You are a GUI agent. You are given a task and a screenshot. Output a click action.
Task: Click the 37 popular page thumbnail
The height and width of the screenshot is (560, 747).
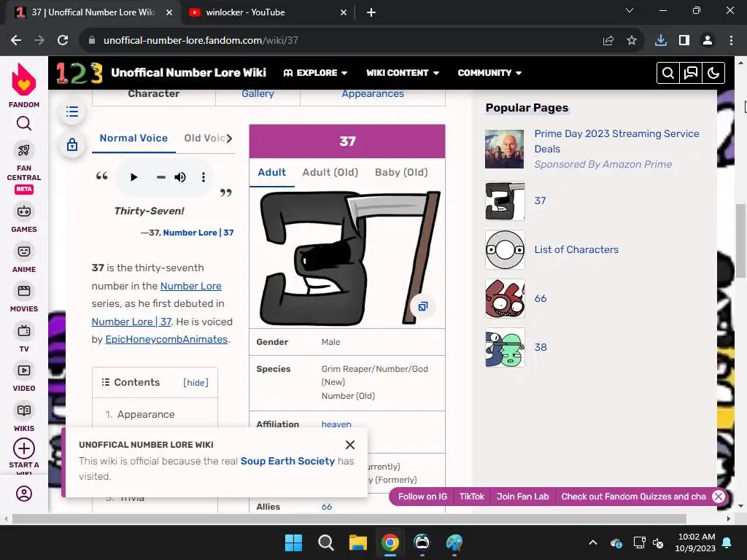pyautogui.click(x=505, y=201)
